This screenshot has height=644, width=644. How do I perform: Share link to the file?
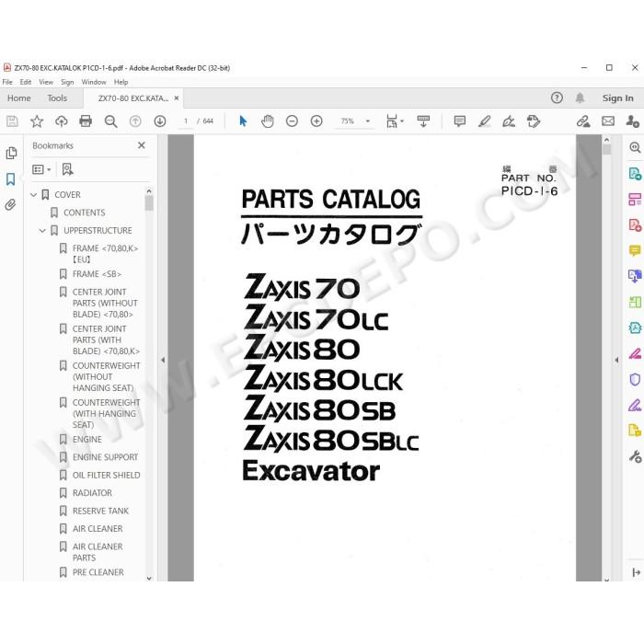(583, 121)
